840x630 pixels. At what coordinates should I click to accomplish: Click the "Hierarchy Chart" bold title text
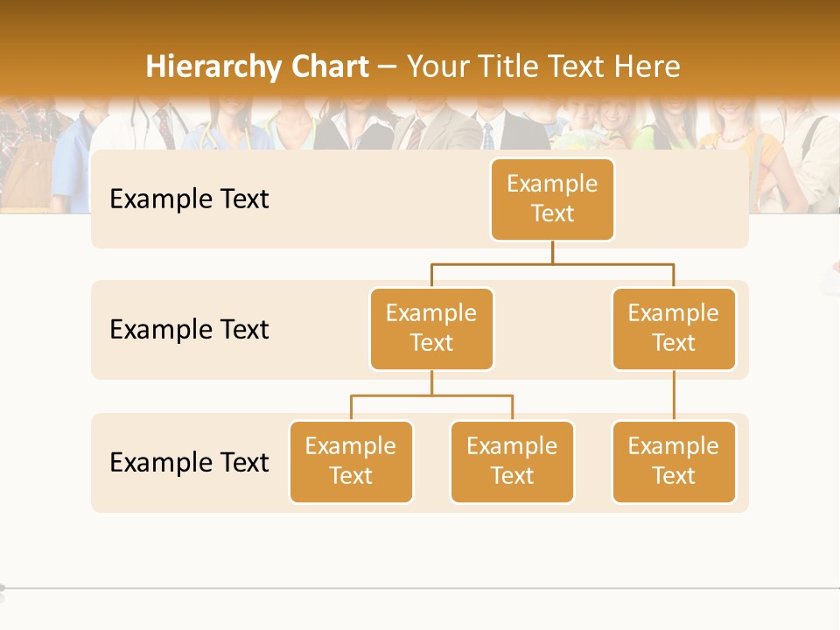[256, 66]
